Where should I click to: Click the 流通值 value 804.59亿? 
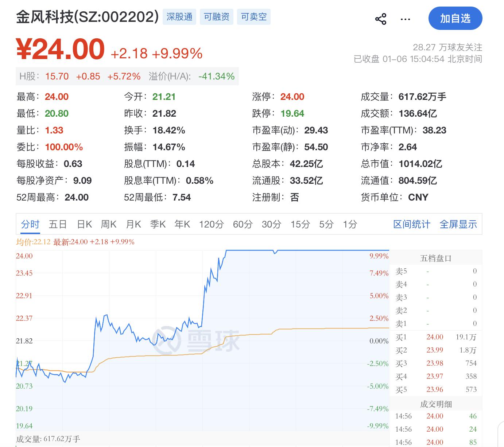pos(418,180)
